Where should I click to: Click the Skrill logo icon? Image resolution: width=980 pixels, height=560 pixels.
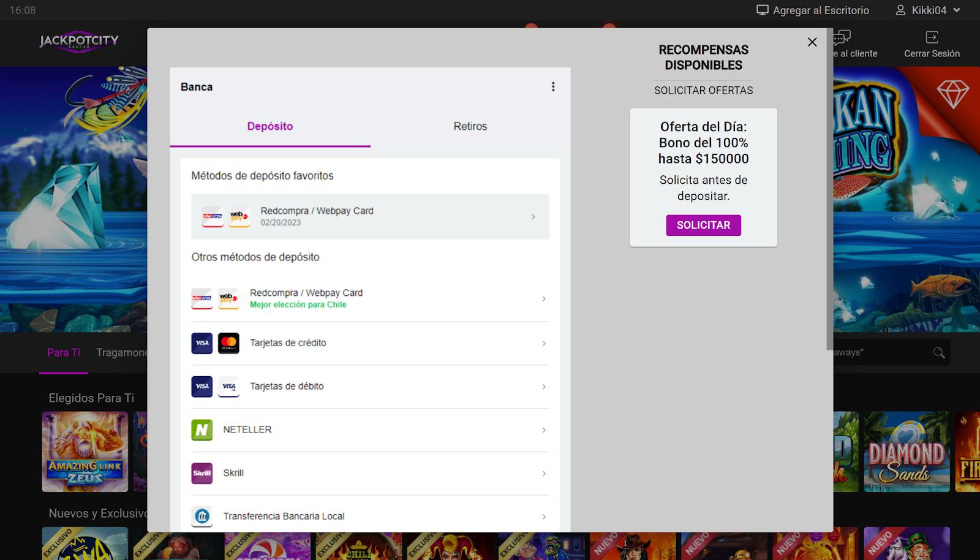coord(202,473)
